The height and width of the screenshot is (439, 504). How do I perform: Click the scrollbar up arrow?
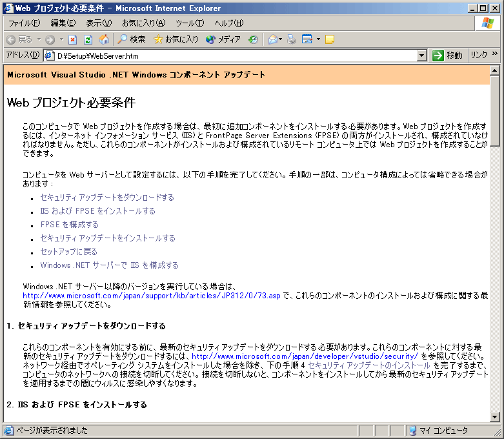(495, 70)
